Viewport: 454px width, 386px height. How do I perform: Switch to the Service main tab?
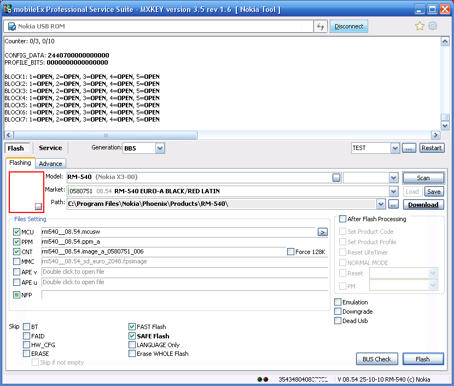click(50, 148)
